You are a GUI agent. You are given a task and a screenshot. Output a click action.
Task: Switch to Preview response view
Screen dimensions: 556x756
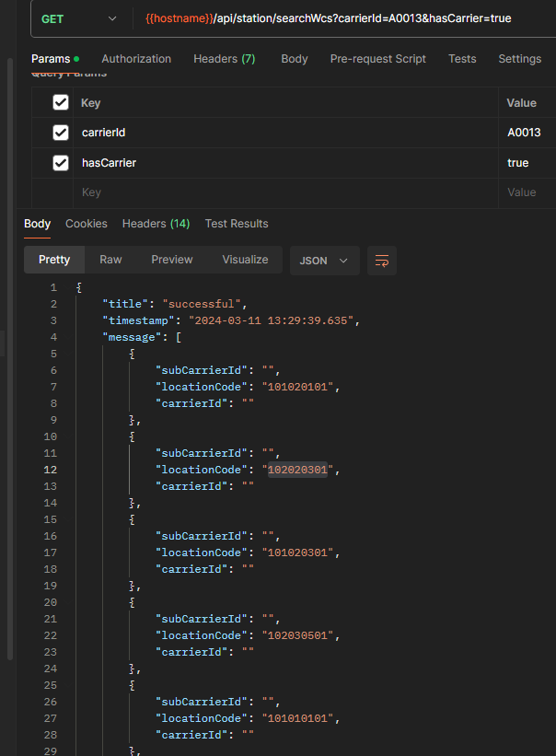172,260
